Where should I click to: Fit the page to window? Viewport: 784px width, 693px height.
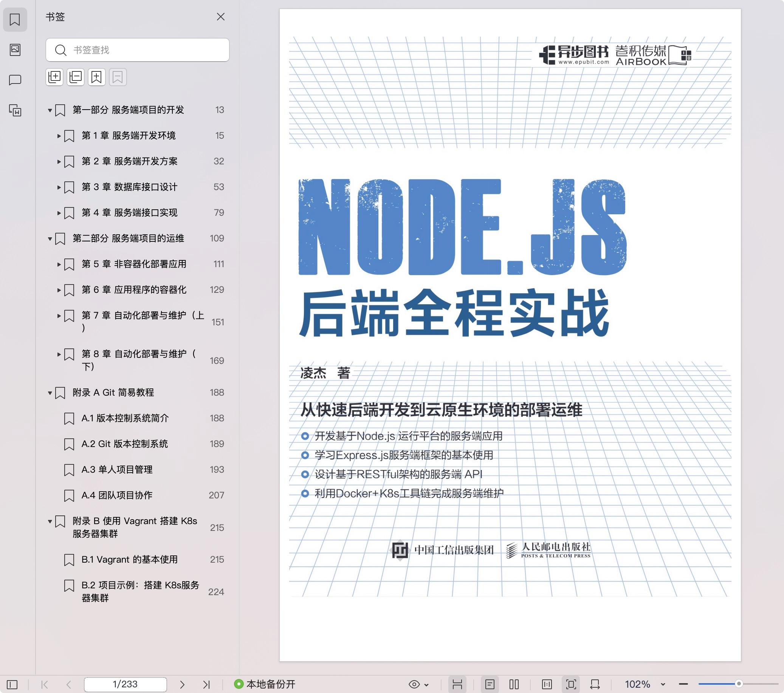click(571, 684)
